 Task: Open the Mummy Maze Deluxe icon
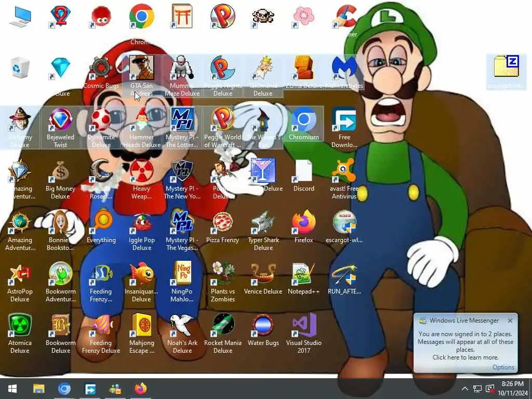(x=182, y=68)
